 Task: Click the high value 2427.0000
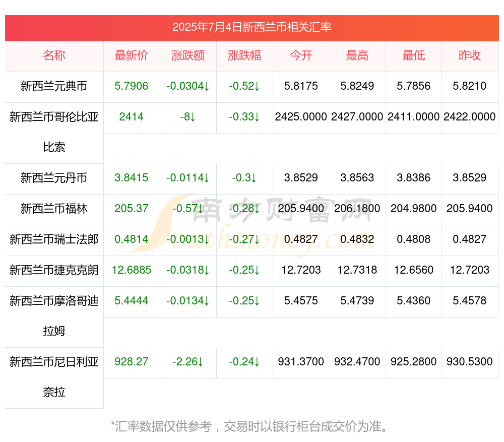(x=357, y=116)
